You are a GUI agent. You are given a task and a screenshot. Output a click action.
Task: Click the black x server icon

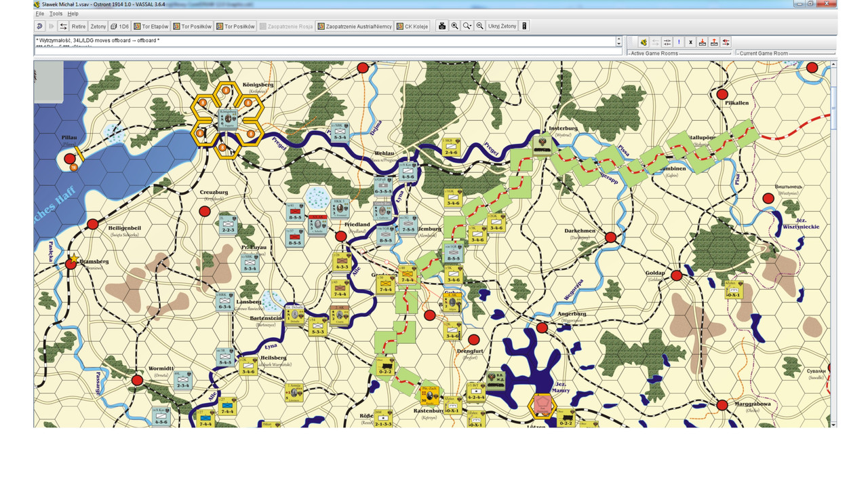[690, 42]
